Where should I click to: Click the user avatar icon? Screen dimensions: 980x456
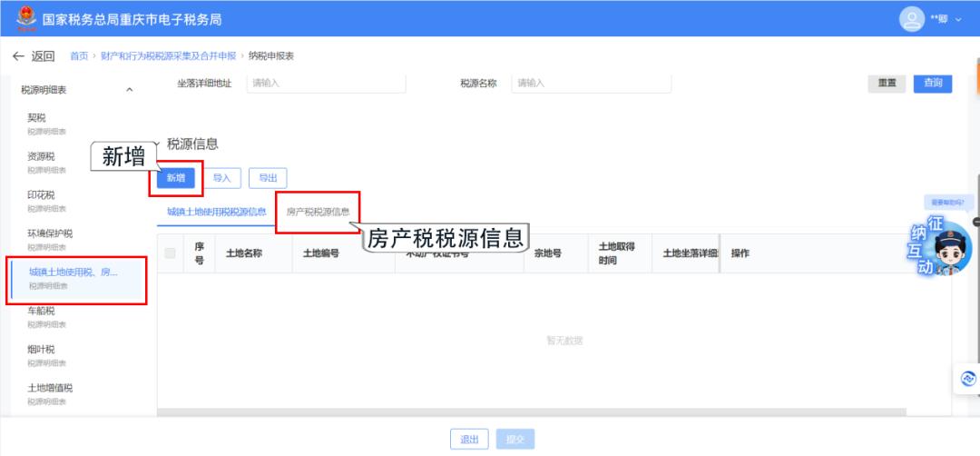912,19
